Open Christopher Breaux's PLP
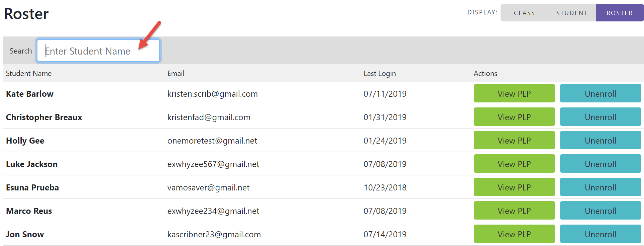This screenshot has width=644, height=246. coord(514,117)
